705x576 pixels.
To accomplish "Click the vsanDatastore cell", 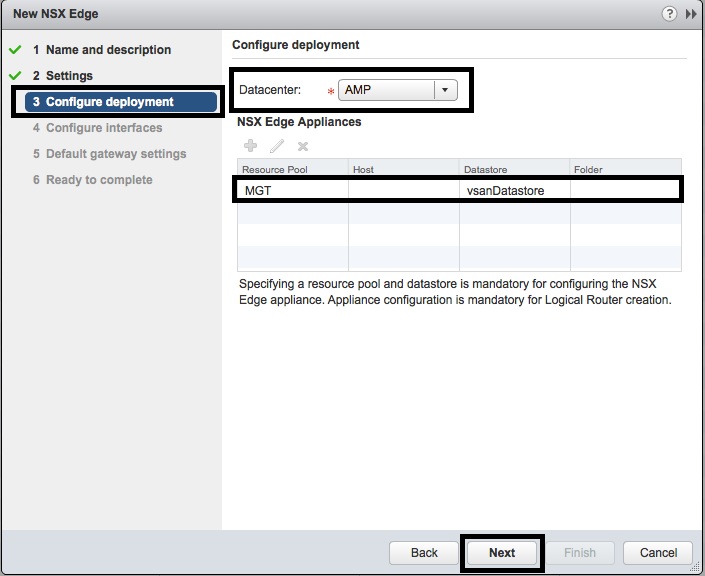I will [x=505, y=190].
